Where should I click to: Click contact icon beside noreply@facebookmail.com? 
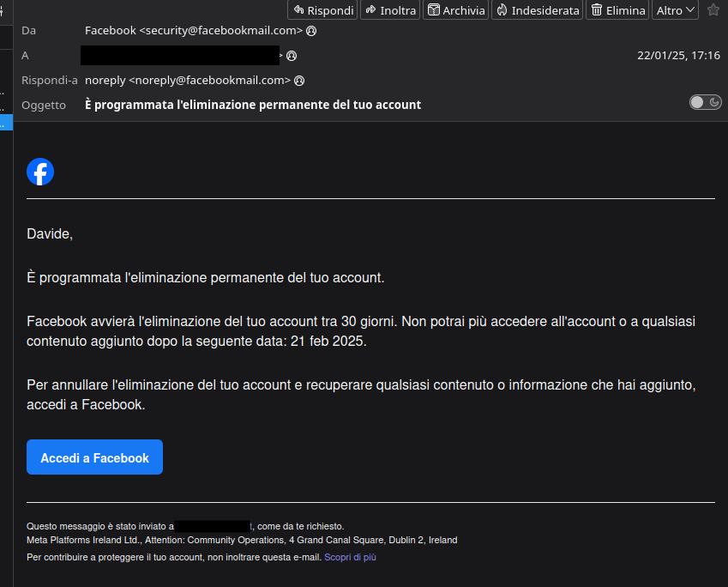pos(299,81)
